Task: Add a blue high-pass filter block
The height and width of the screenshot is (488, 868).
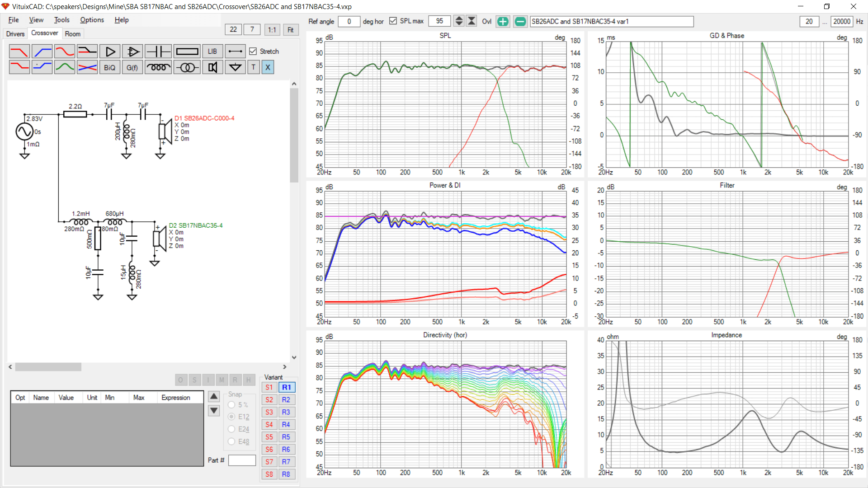Action: 42,52
